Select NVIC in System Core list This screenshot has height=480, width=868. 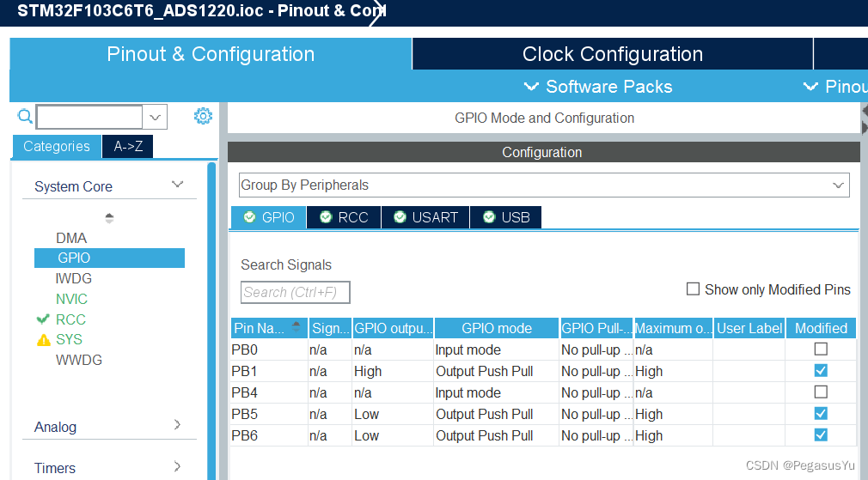point(71,299)
